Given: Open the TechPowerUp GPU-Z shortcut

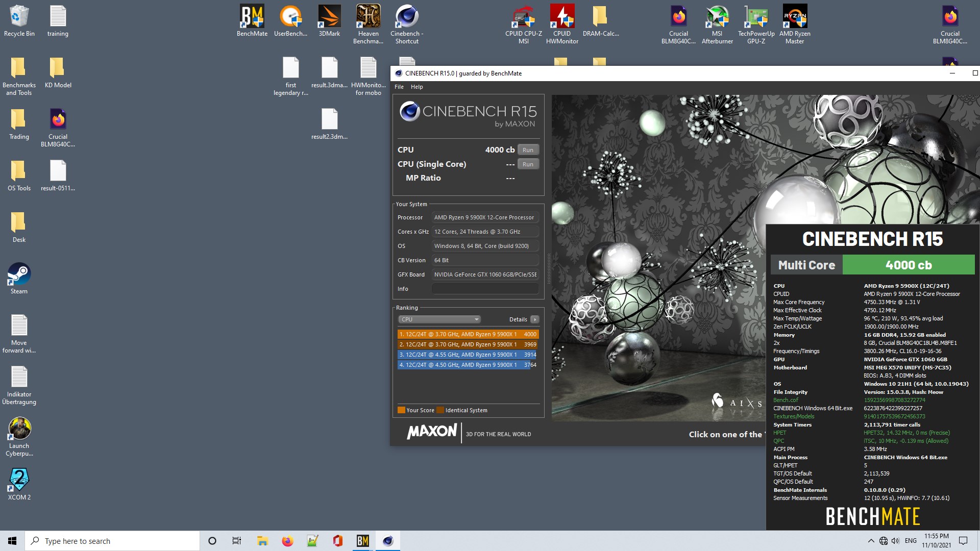Looking at the screenshot, I should click(x=756, y=24).
